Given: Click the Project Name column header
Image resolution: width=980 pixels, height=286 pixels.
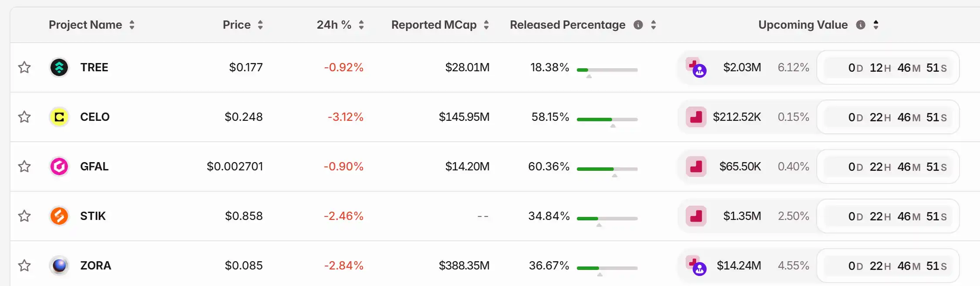Looking at the screenshot, I should tap(85, 25).
